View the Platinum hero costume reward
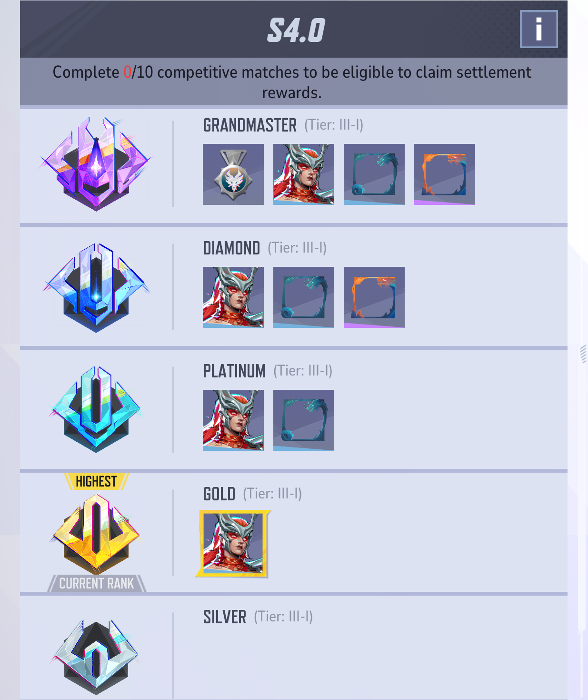 233,420
